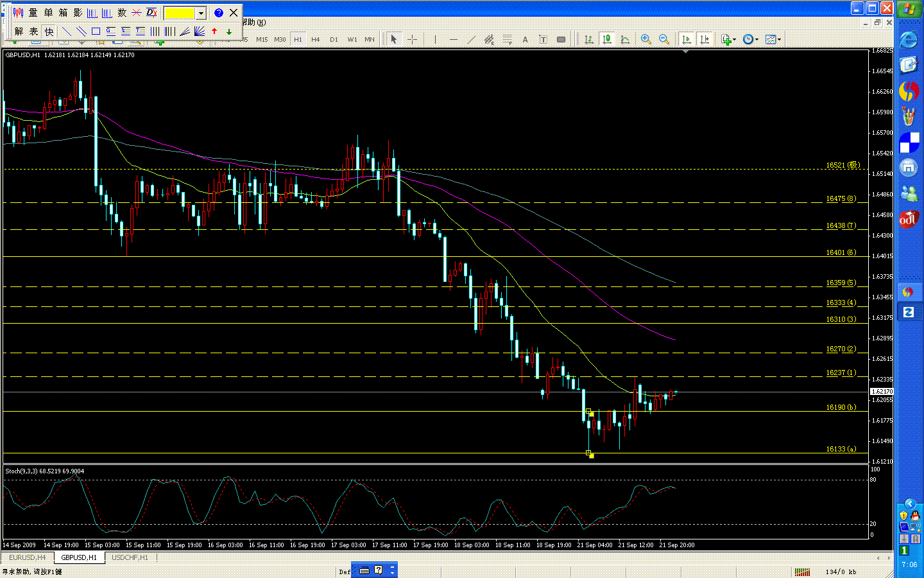924x578 pixels.
Task: Select the blue fan lines tool
Action: pyautogui.click(x=200, y=31)
